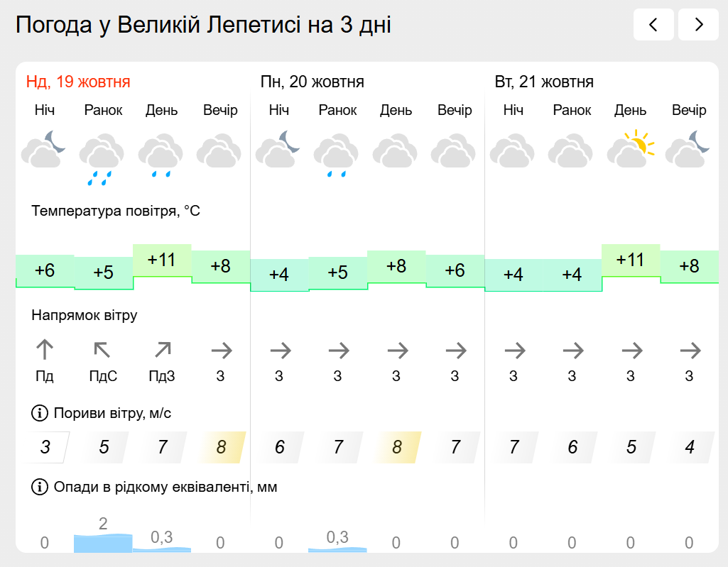Click Tuesday daytime's +11 temperature cell
The height and width of the screenshot is (567, 728).
pyautogui.click(x=631, y=260)
